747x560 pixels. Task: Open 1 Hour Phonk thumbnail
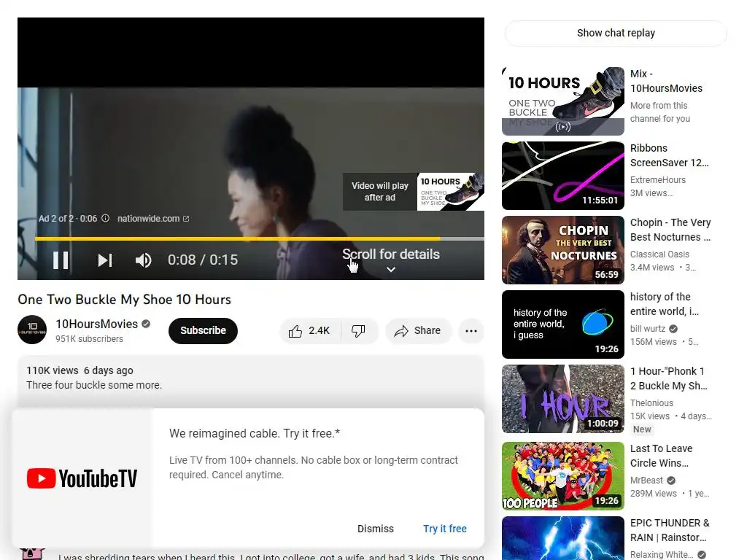click(562, 399)
